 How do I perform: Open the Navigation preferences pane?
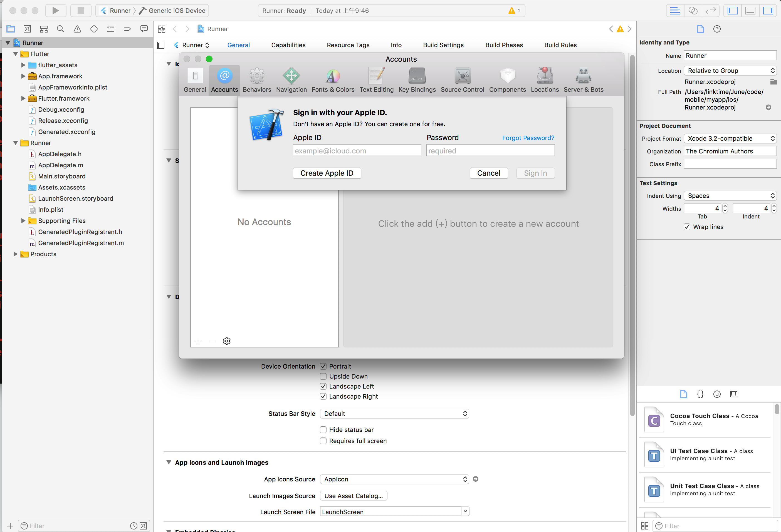(291, 80)
